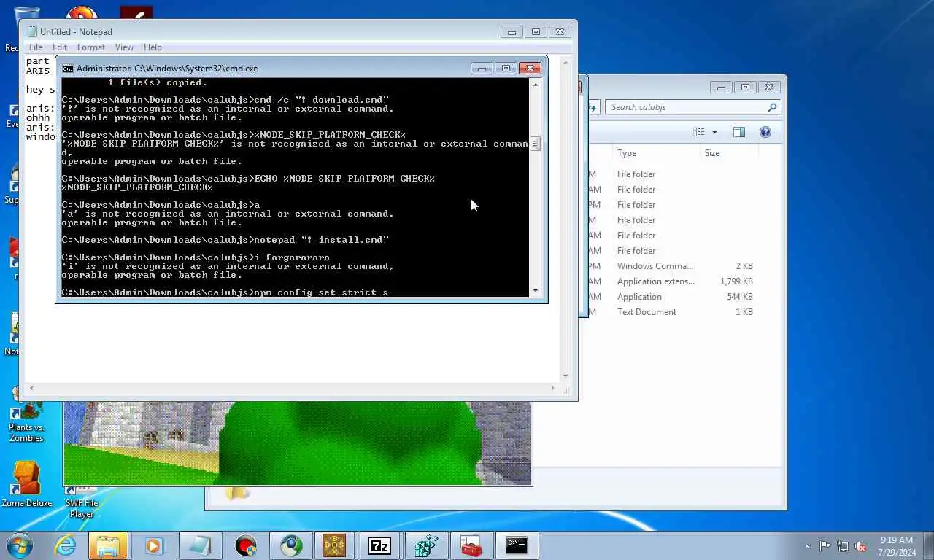Click the green cubes taskbar icon
The width and height of the screenshot is (934, 560).
425,545
